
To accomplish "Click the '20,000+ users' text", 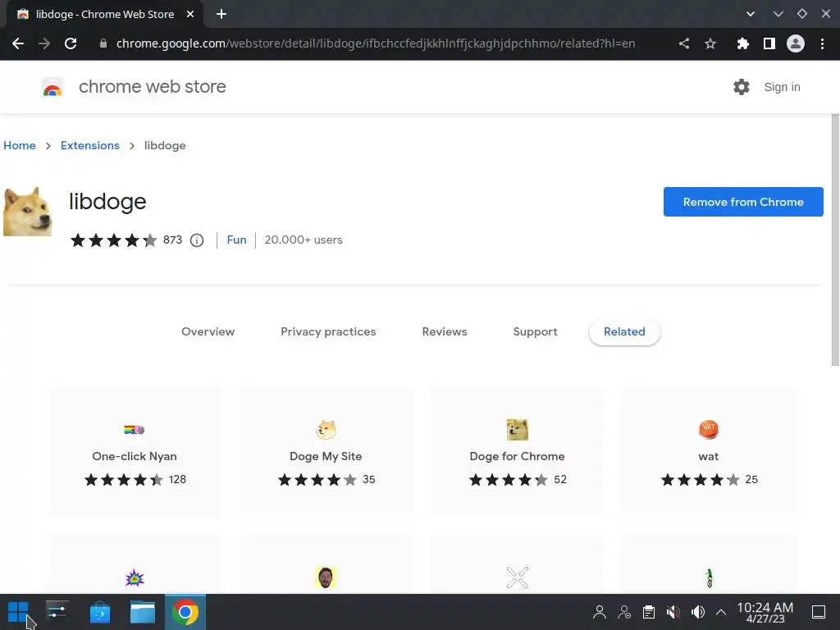I will click(304, 240).
